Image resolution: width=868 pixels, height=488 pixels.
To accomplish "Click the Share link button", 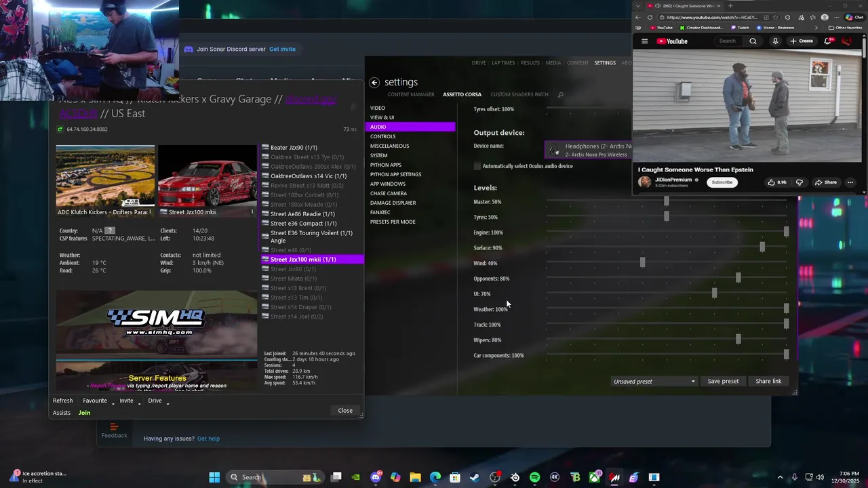I will pos(768,382).
